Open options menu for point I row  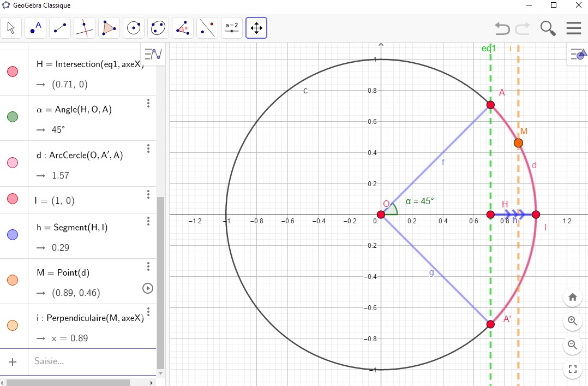pos(148,194)
